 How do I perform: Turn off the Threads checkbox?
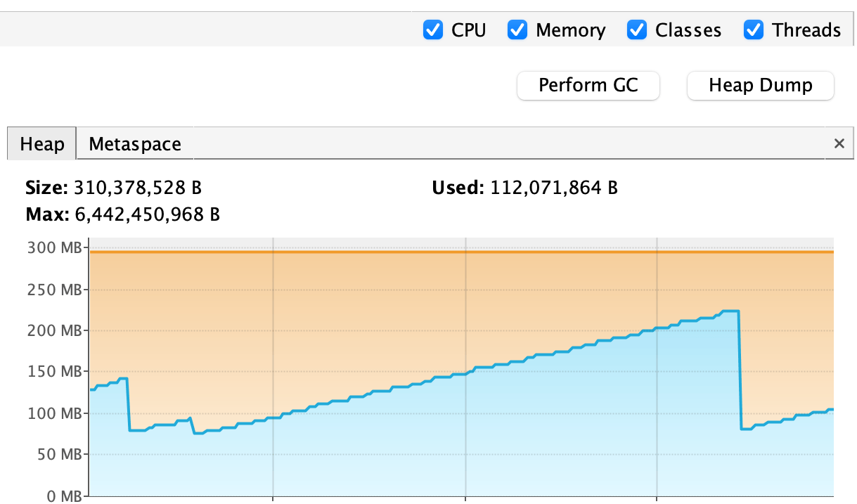point(754,30)
